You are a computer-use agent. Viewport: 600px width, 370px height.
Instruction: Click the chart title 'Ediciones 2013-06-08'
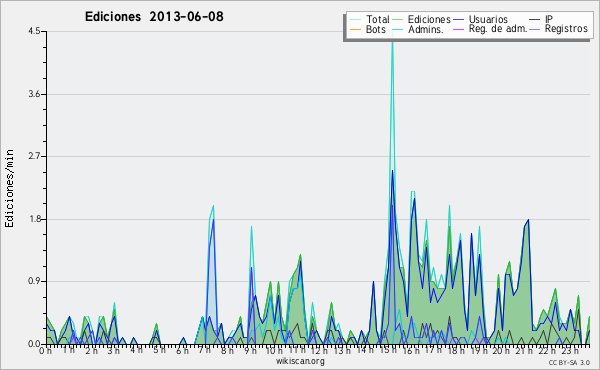[x=154, y=17]
